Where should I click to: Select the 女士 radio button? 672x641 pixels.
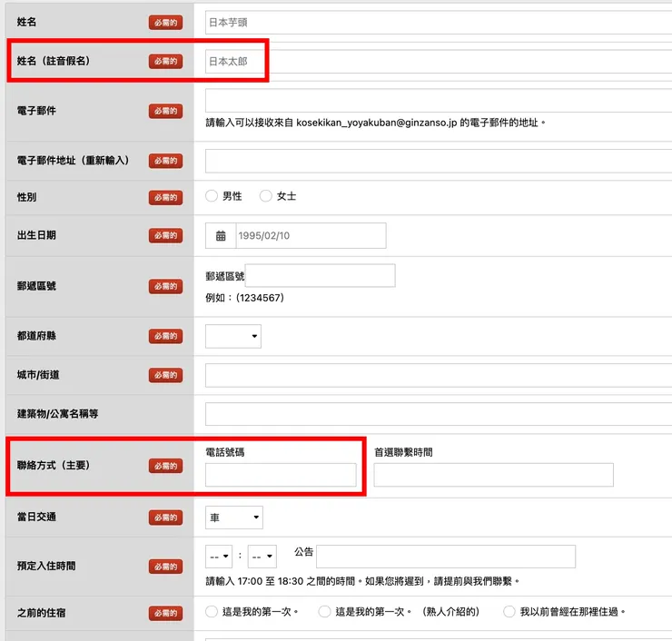pyautogui.click(x=266, y=196)
